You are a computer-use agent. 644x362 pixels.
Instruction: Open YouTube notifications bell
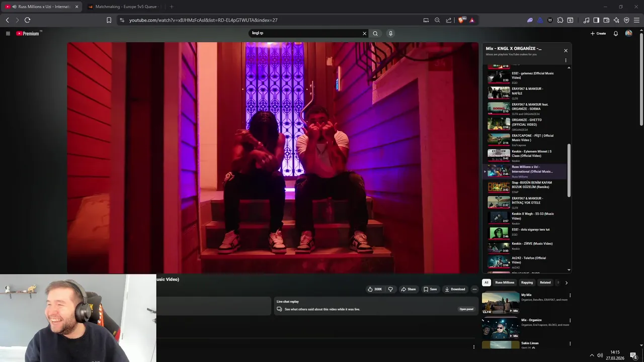pyautogui.click(x=616, y=33)
